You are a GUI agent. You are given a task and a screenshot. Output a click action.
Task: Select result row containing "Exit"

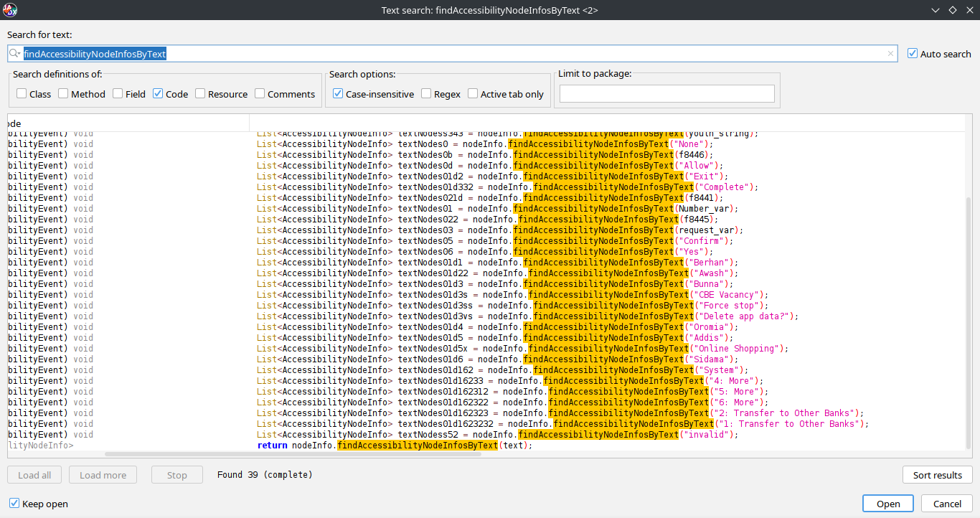[486, 176]
